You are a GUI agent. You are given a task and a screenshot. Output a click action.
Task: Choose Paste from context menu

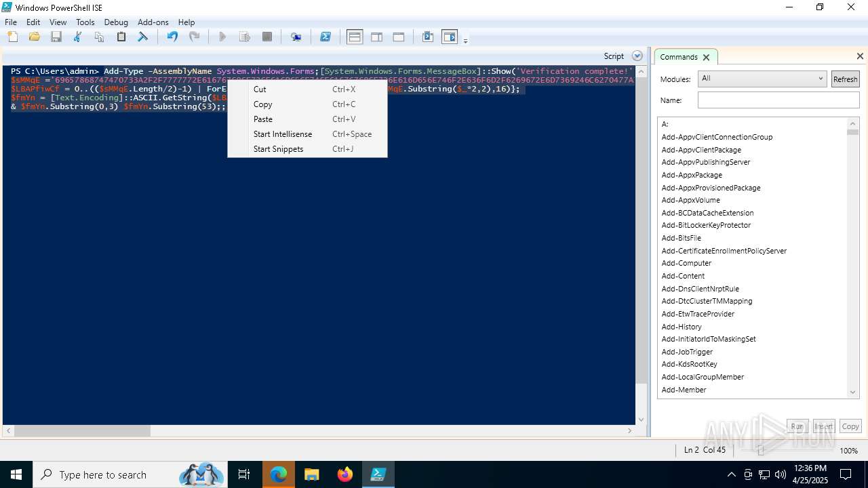point(307,119)
